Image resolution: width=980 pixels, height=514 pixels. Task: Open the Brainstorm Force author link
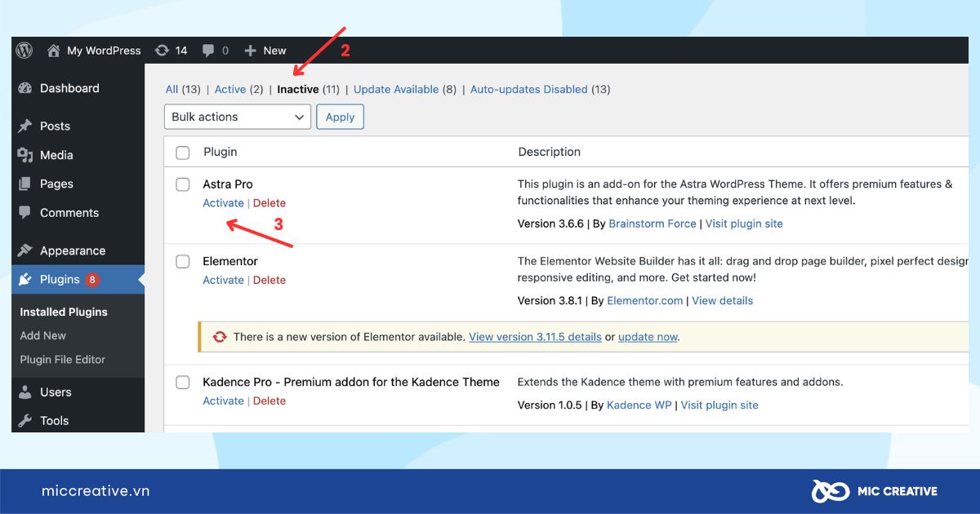(653, 224)
